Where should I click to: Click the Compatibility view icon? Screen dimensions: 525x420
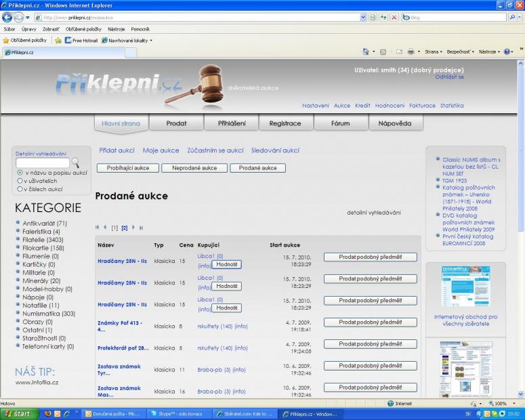pos(373,18)
